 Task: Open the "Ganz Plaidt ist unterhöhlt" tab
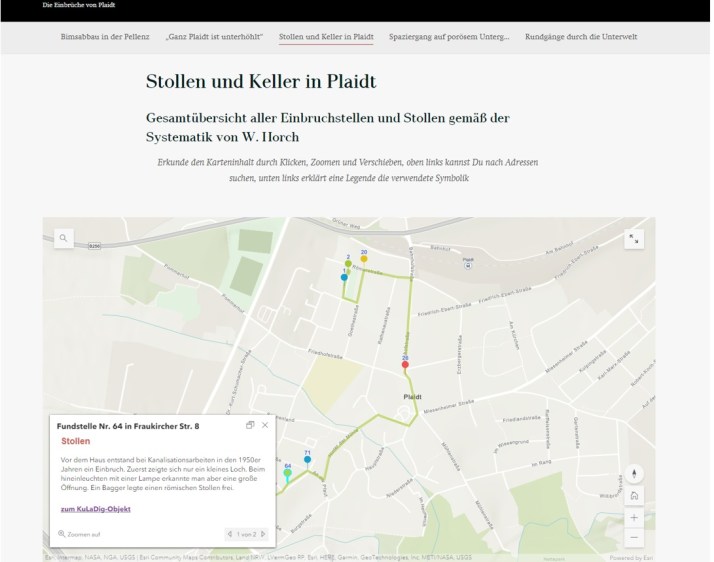[214, 37]
